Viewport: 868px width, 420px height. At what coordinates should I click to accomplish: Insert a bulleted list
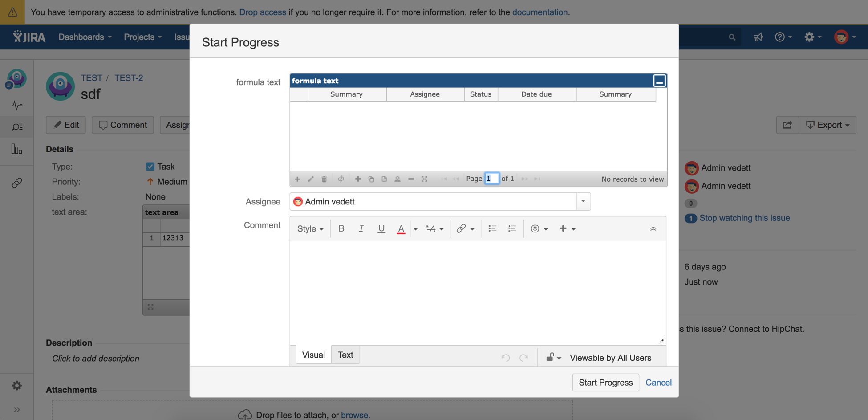tap(492, 228)
